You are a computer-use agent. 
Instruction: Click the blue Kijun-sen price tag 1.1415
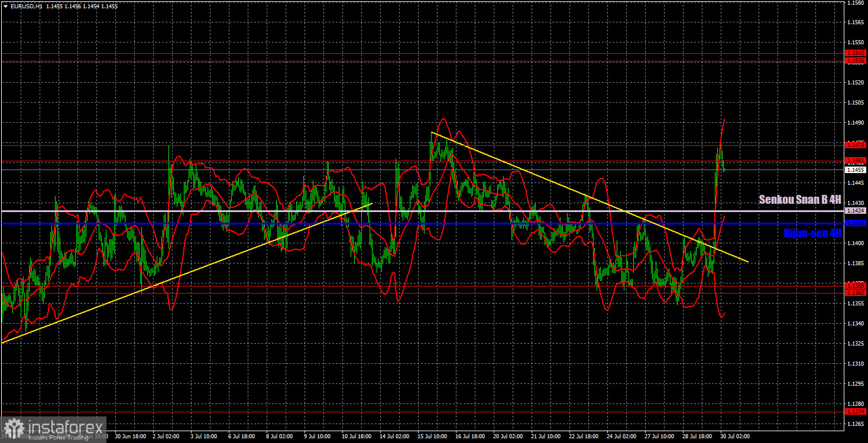point(856,223)
